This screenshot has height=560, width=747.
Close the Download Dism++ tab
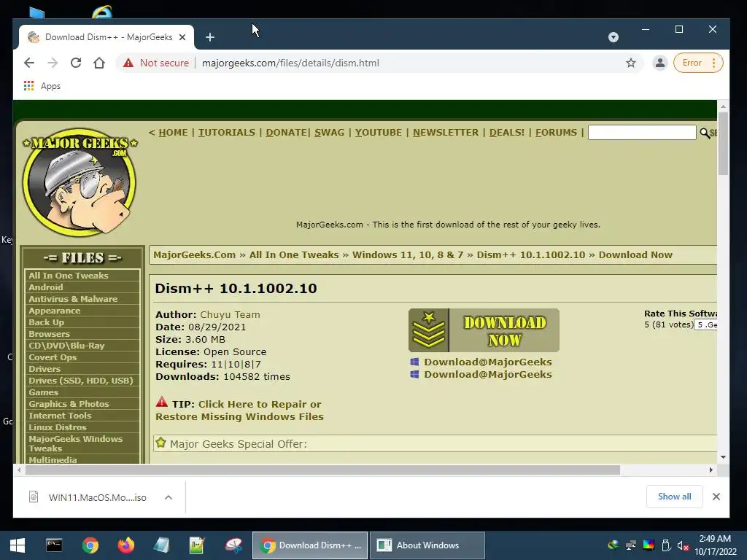tap(182, 37)
